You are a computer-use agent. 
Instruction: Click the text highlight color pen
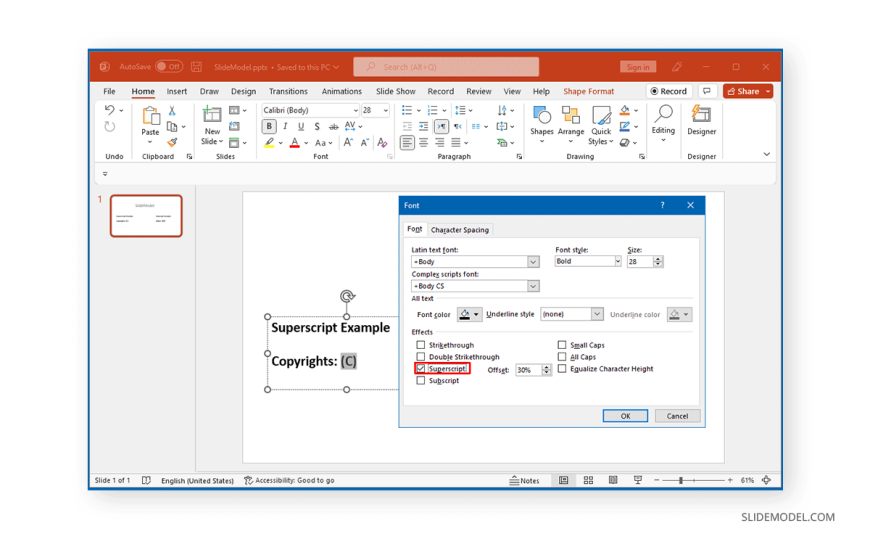(269, 143)
